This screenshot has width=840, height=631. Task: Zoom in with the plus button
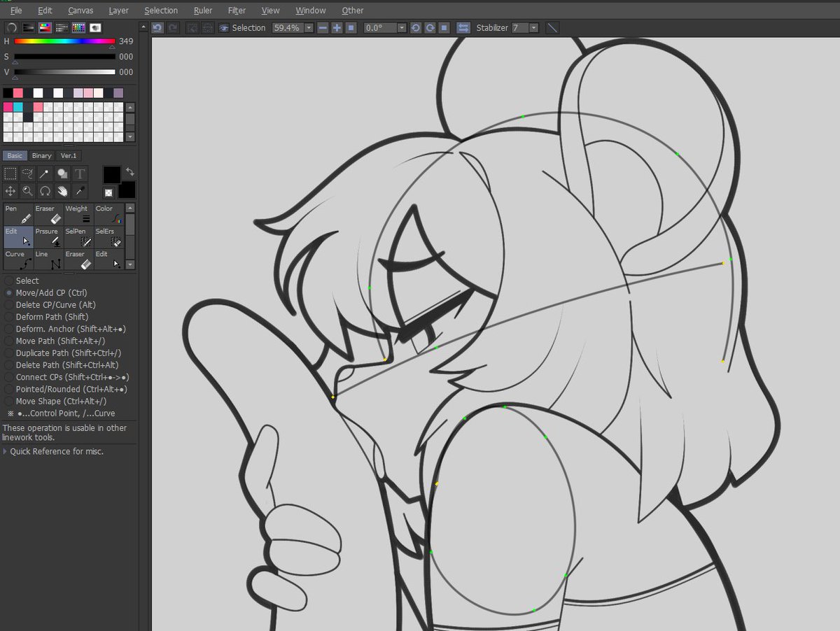tap(337, 27)
